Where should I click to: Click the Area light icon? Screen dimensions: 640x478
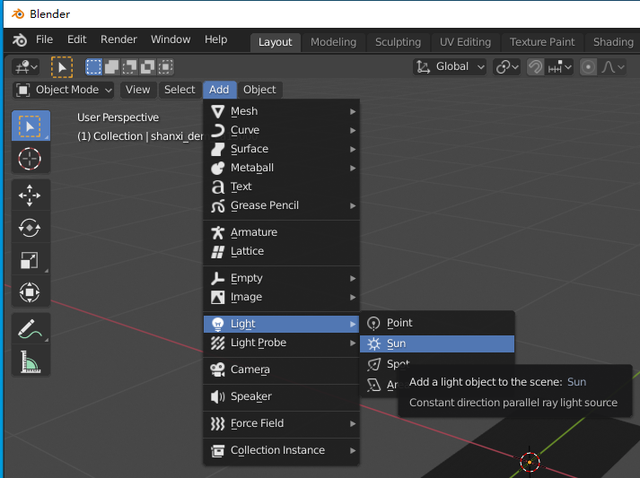point(373,385)
